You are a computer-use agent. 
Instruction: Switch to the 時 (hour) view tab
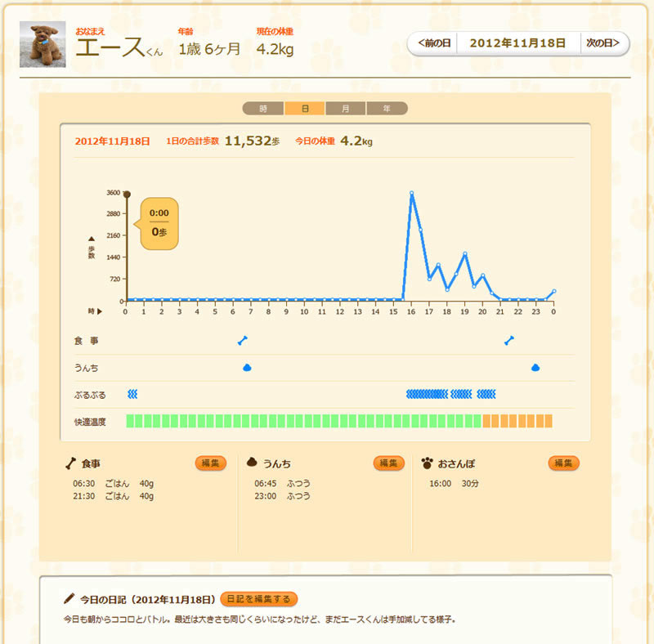tap(263, 109)
